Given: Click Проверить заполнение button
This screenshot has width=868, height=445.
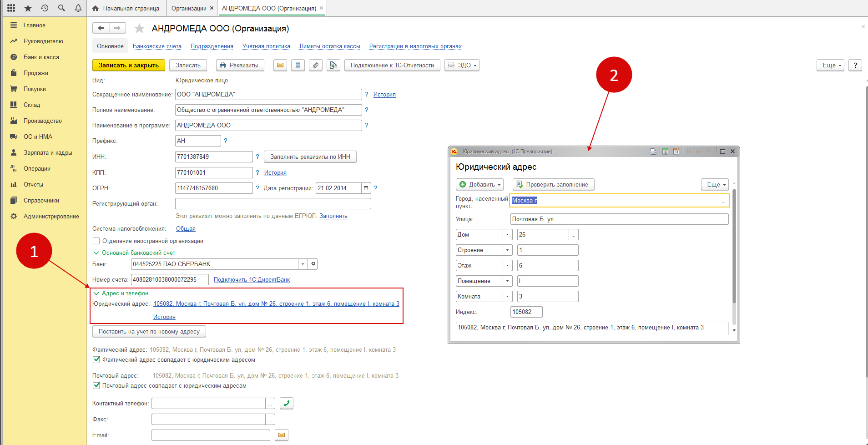Looking at the screenshot, I should click(x=554, y=185).
